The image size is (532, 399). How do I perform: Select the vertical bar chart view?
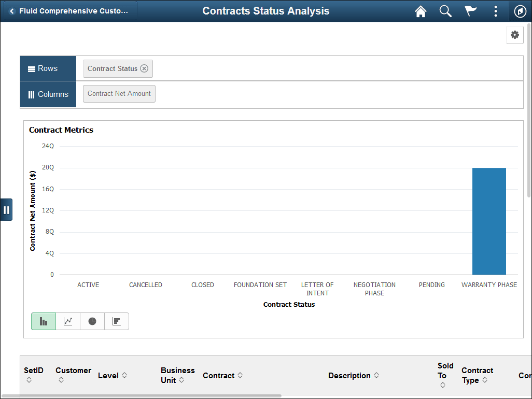point(43,321)
